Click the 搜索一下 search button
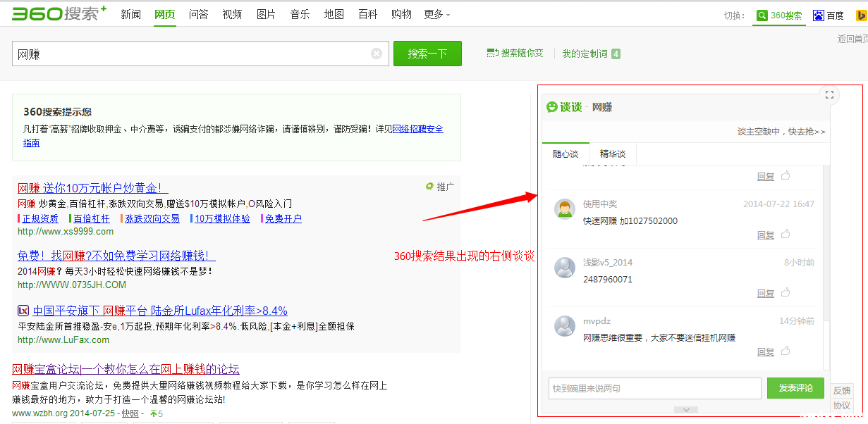 tap(427, 54)
